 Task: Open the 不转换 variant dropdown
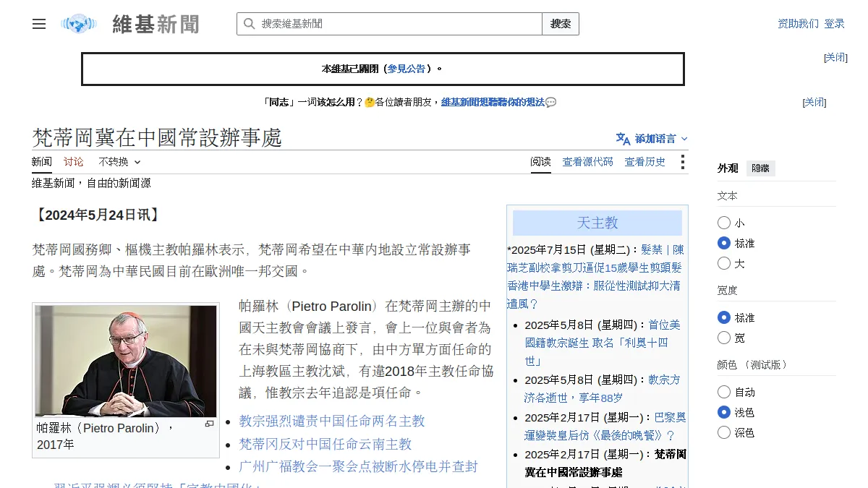(x=119, y=162)
